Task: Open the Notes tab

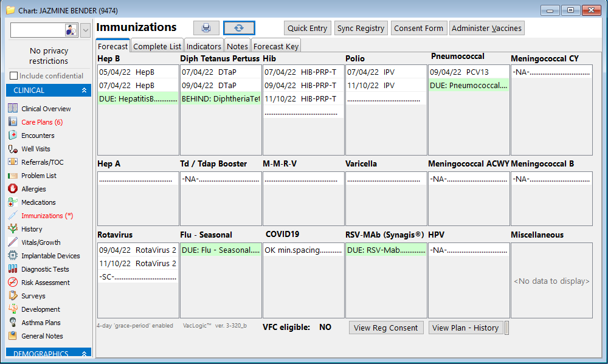Action: point(237,47)
